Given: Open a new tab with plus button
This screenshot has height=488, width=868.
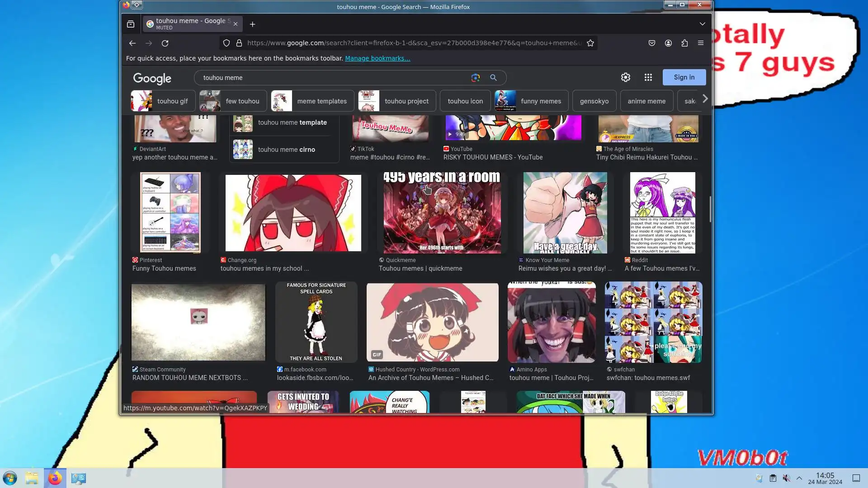Looking at the screenshot, I should tap(253, 24).
